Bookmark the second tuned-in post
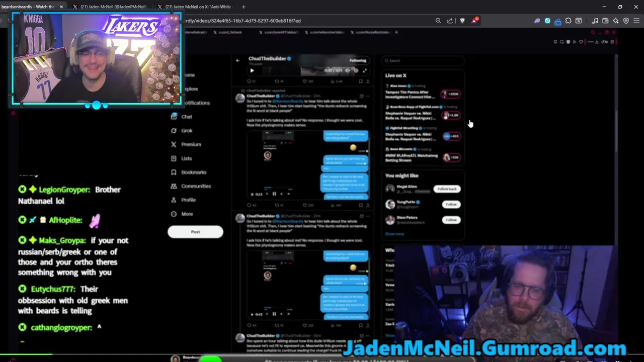The width and height of the screenshot is (644, 362). click(x=361, y=325)
